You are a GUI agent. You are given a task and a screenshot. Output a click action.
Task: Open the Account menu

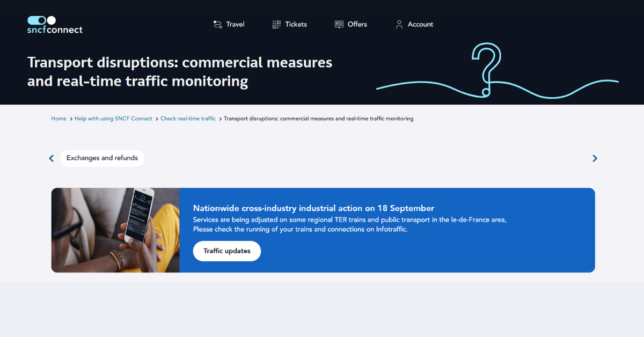tap(414, 24)
